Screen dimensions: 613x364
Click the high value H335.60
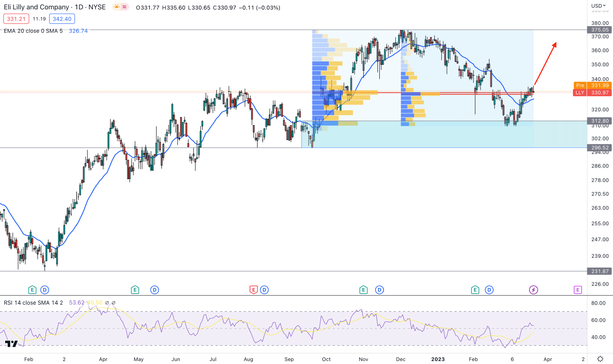(174, 8)
